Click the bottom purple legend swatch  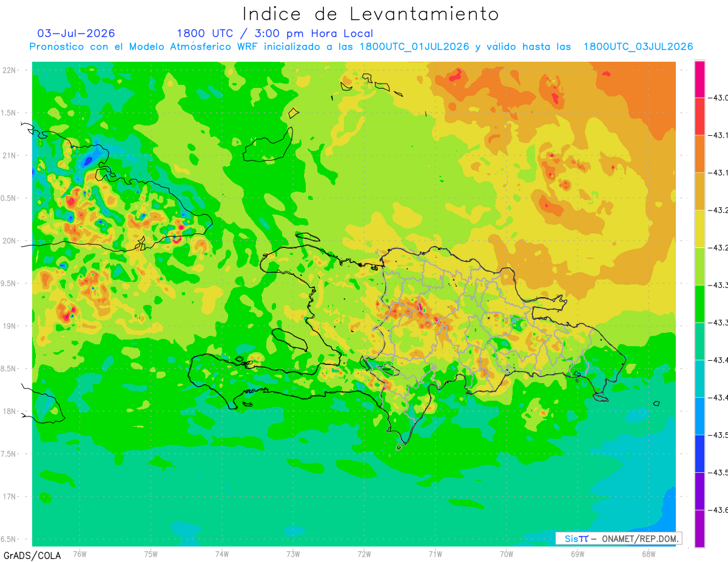coord(699,529)
